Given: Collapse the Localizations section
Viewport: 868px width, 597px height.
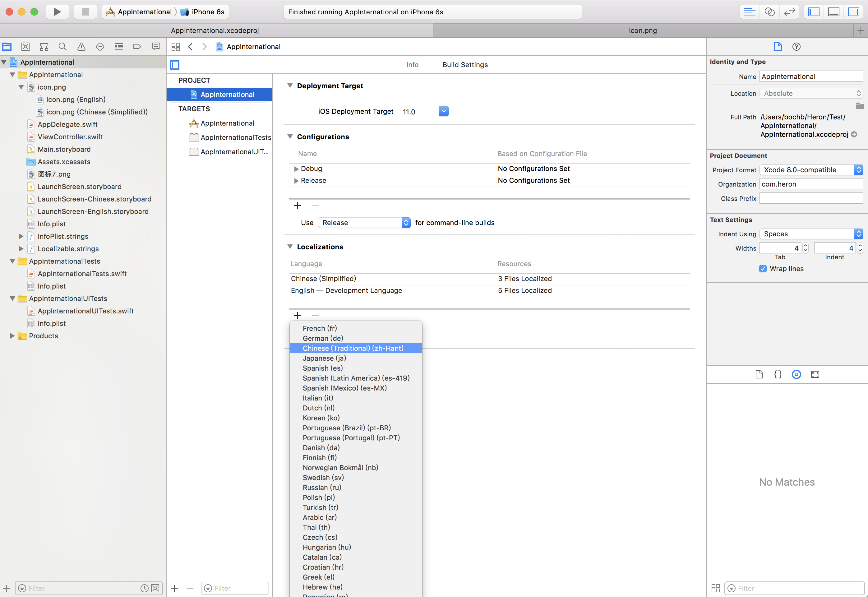Looking at the screenshot, I should [x=290, y=247].
